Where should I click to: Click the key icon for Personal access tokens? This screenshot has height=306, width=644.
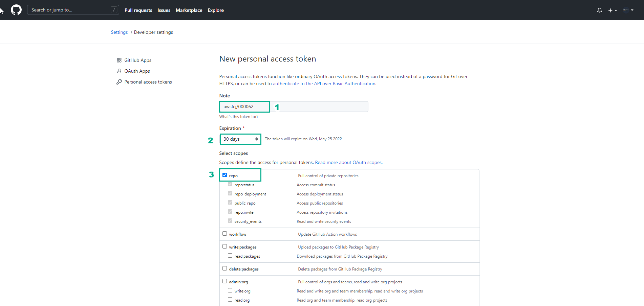(x=119, y=82)
